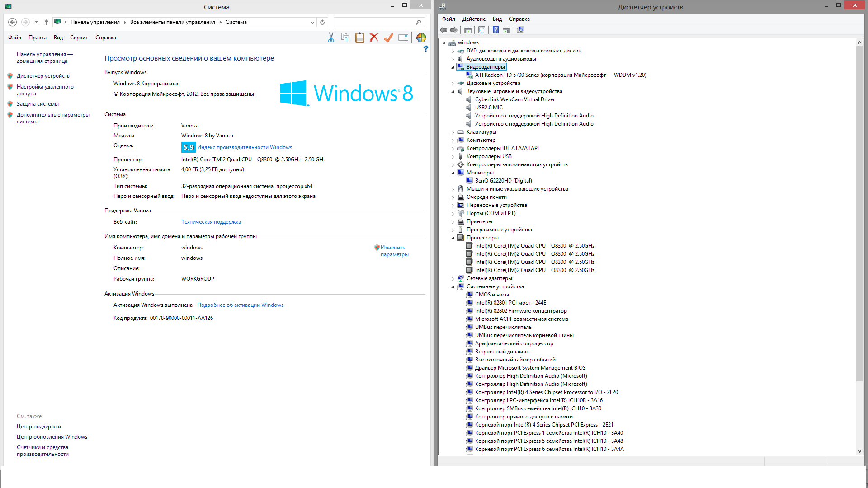This screenshot has height=488, width=868.
Task: Select CyberLink WebCam Virtual Driver device
Action: pos(515,99)
